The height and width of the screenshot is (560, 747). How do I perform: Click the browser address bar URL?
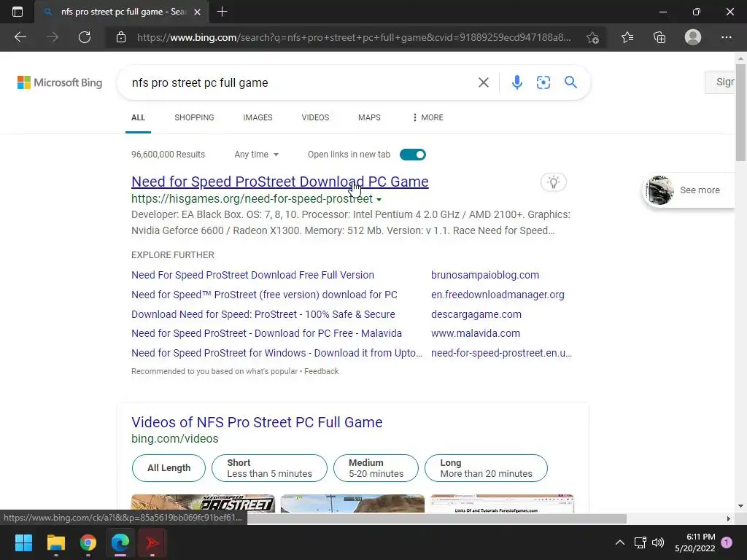pyautogui.click(x=354, y=37)
